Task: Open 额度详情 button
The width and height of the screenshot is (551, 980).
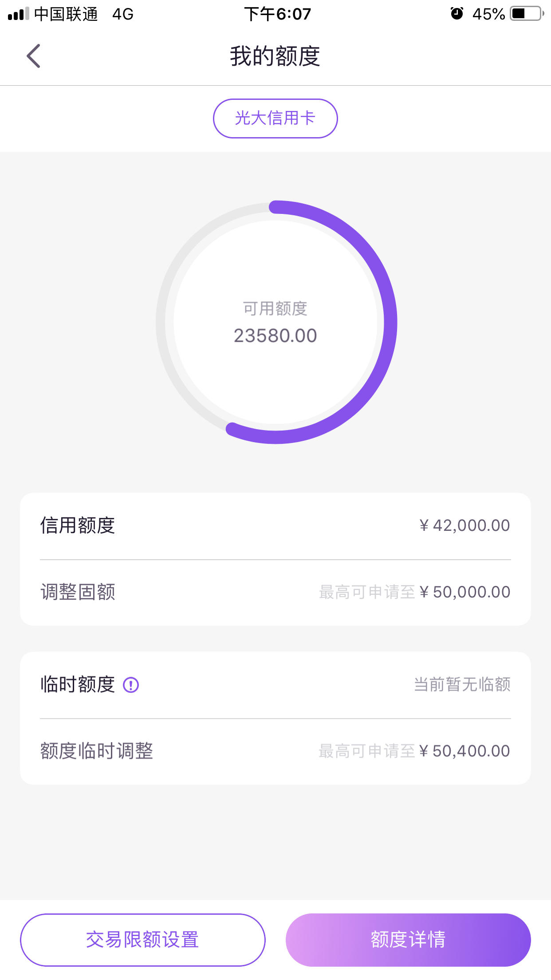Action: [408, 940]
